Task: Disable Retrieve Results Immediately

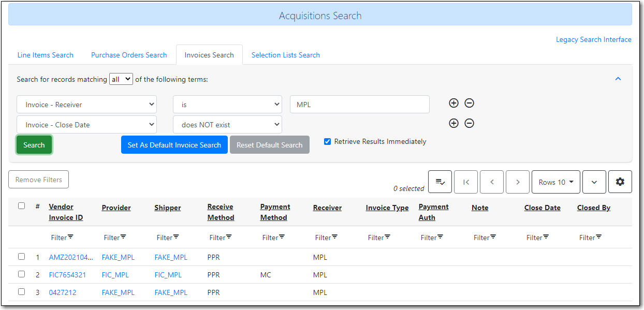Action: coord(328,141)
